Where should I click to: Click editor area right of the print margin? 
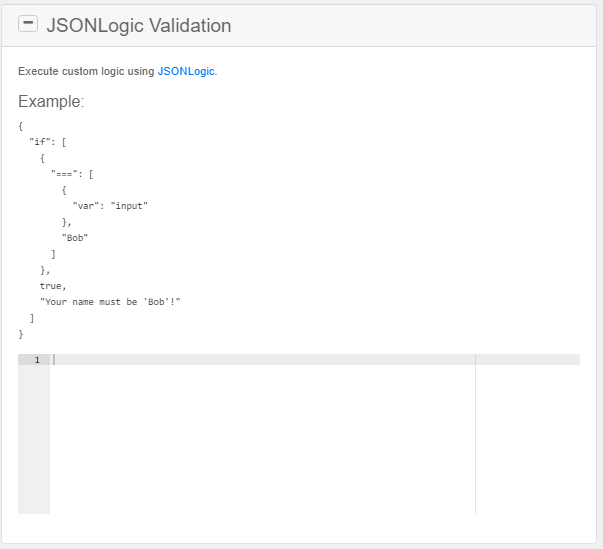tap(527, 440)
